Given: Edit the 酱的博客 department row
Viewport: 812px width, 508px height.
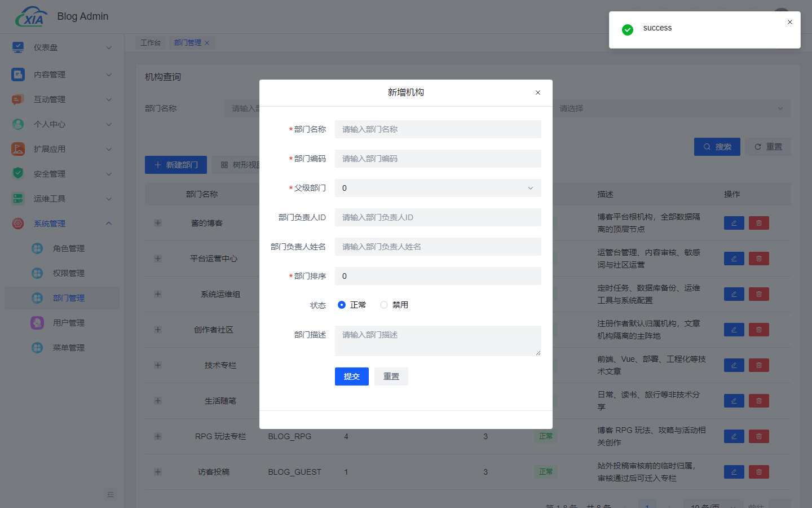Looking at the screenshot, I should pos(734,223).
